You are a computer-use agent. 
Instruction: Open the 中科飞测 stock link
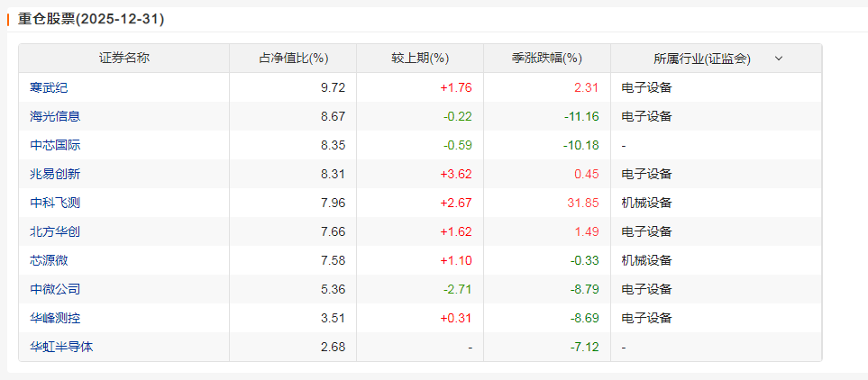pos(55,203)
